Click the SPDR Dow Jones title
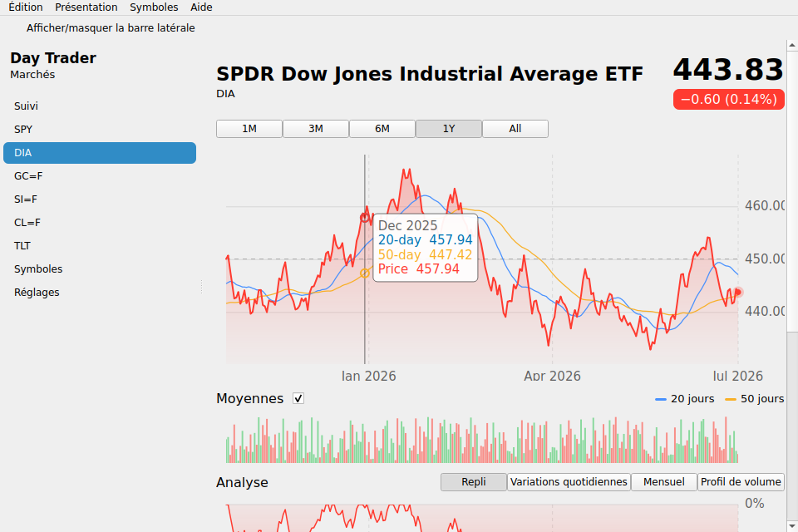This screenshot has width=798, height=532. (x=430, y=74)
